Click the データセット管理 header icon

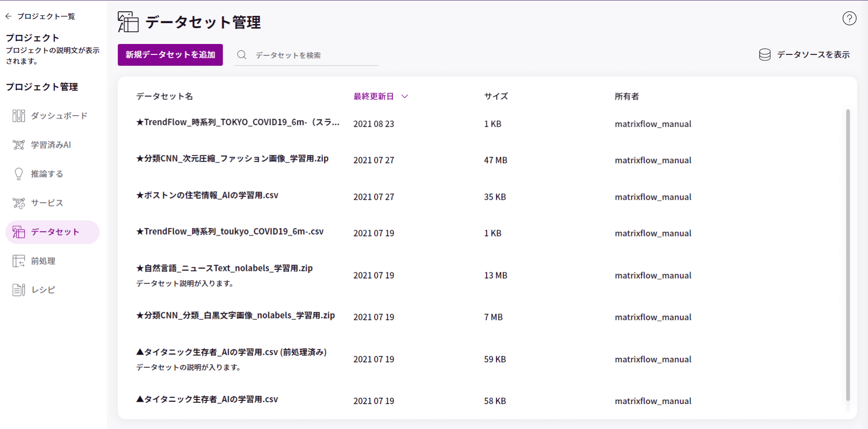coord(128,22)
